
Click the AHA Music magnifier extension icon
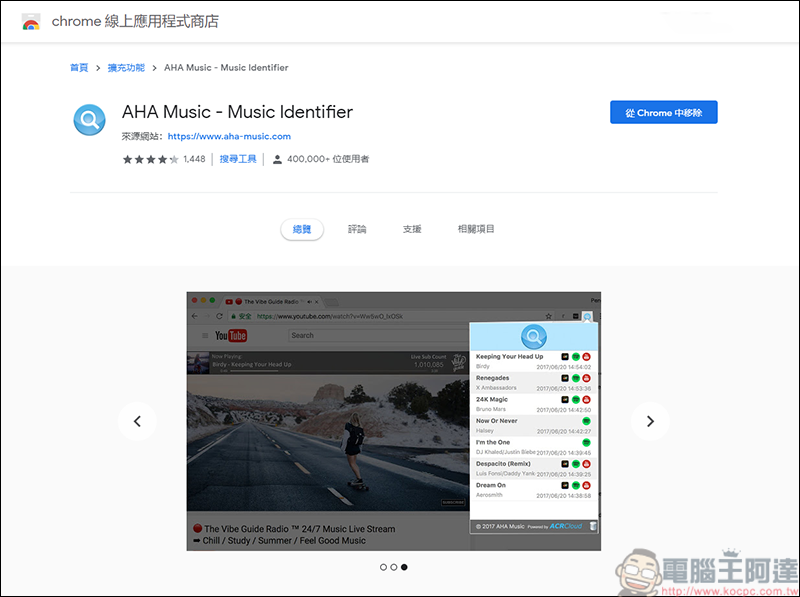click(x=89, y=120)
